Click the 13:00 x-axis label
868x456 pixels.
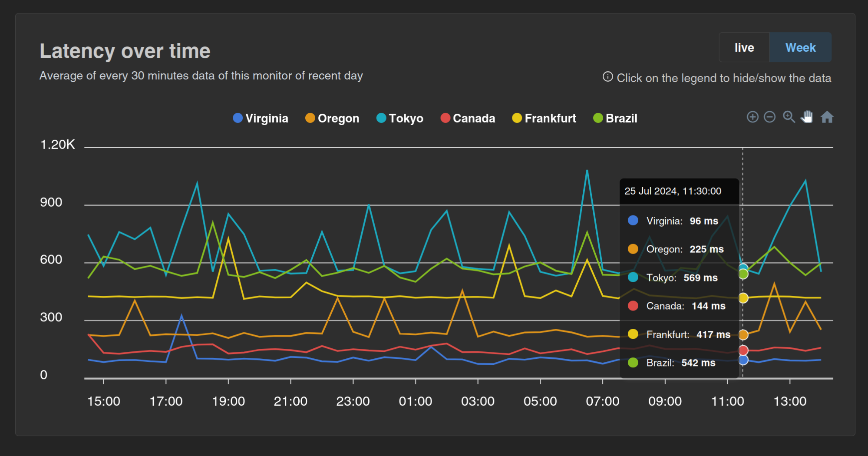coord(790,401)
